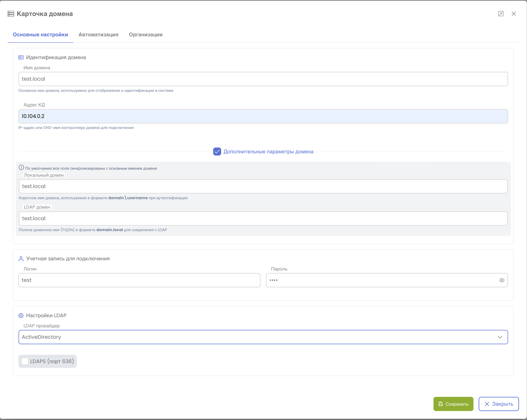Image resolution: width=527 pixels, height=420 pixels.
Task: Click the ID card icon near Идентификация домена
Action: (x=21, y=57)
